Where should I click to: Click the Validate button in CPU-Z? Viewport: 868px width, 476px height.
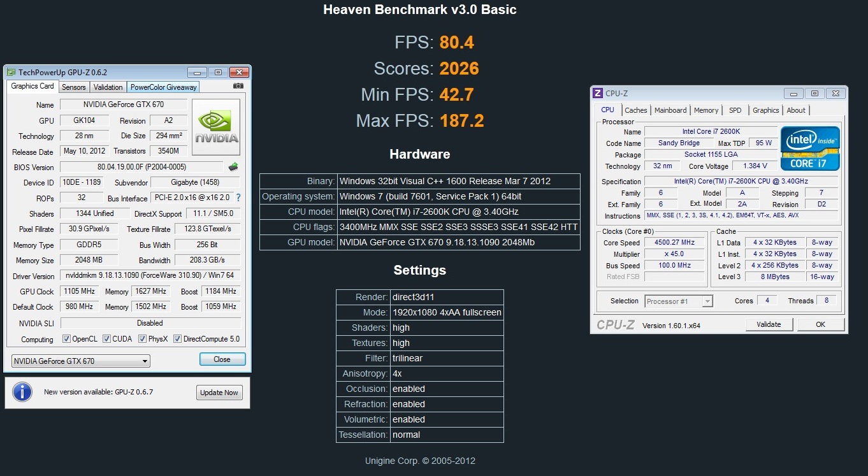click(769, 324)
